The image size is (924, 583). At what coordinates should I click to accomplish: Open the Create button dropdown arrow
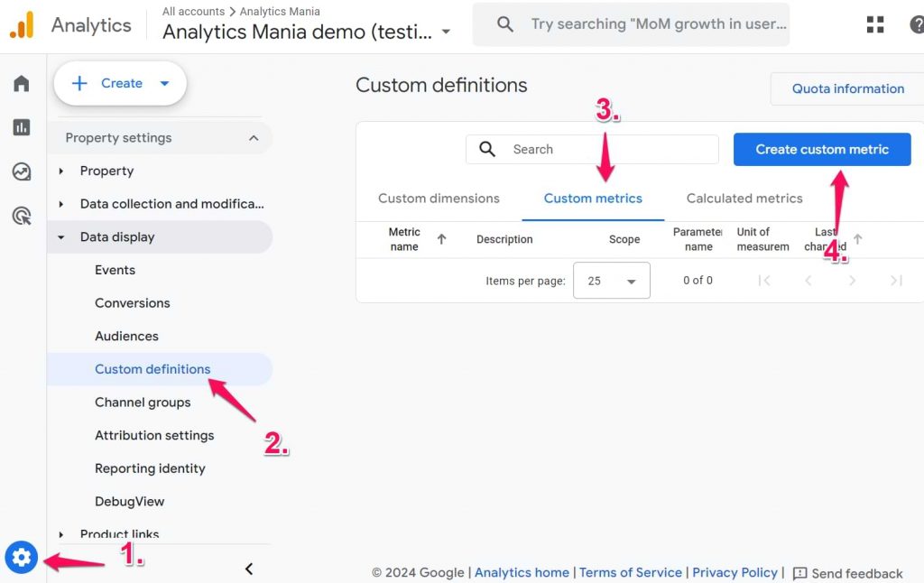coord(163,83)
